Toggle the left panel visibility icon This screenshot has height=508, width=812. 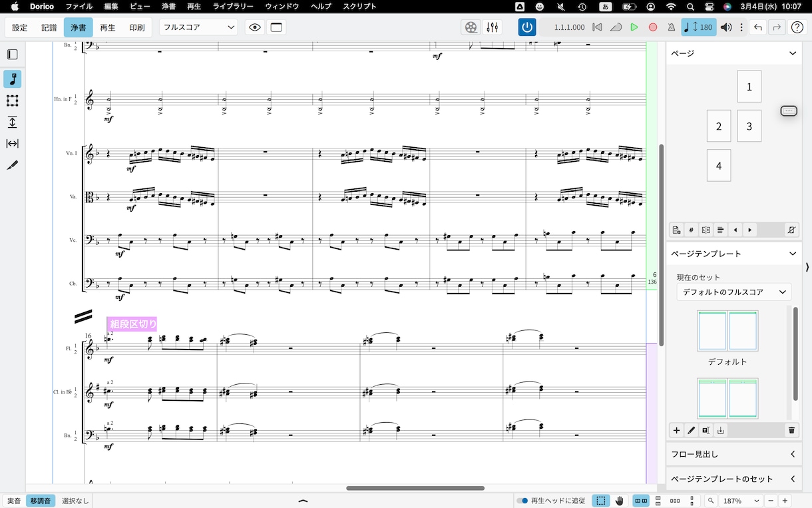(x=12, y=55)
